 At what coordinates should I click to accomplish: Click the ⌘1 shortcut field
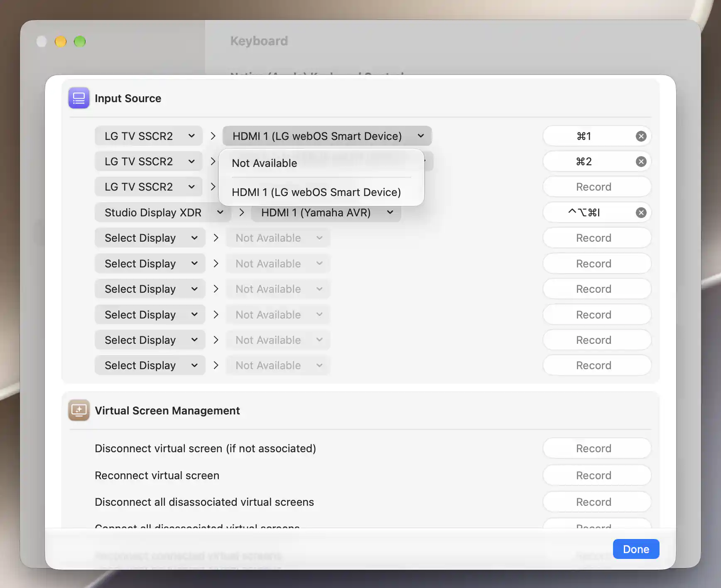click(597, 136)
